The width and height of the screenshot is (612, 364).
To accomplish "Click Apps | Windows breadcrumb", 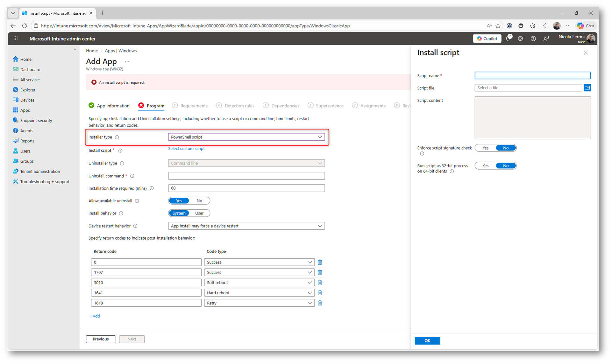I will 121,51.
